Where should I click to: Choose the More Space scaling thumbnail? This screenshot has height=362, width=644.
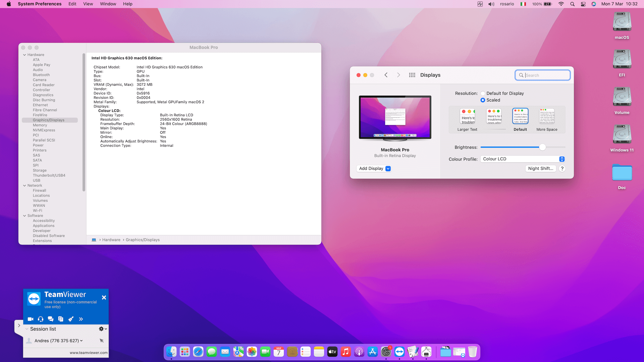(547, 117)
